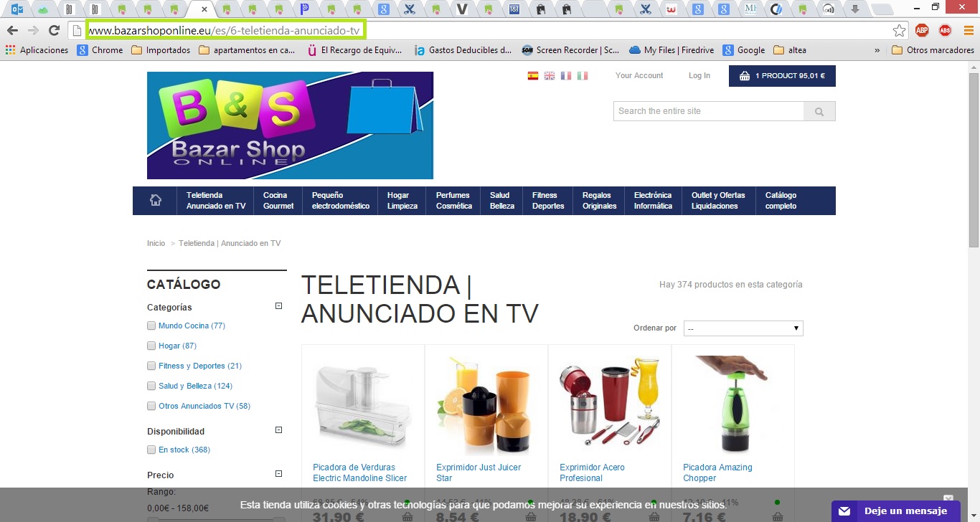Check the Fitness y Deportes (21) filter

[151, 366]
